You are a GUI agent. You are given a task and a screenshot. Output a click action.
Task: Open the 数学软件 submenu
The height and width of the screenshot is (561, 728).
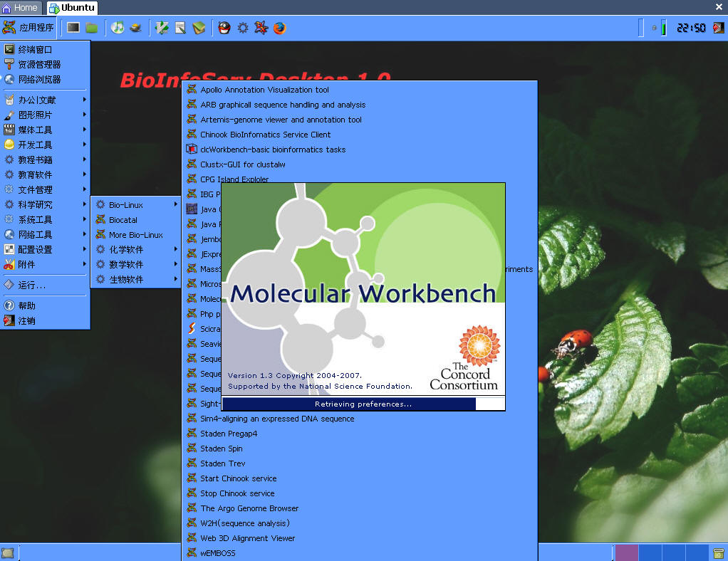[x=136, y=265]
